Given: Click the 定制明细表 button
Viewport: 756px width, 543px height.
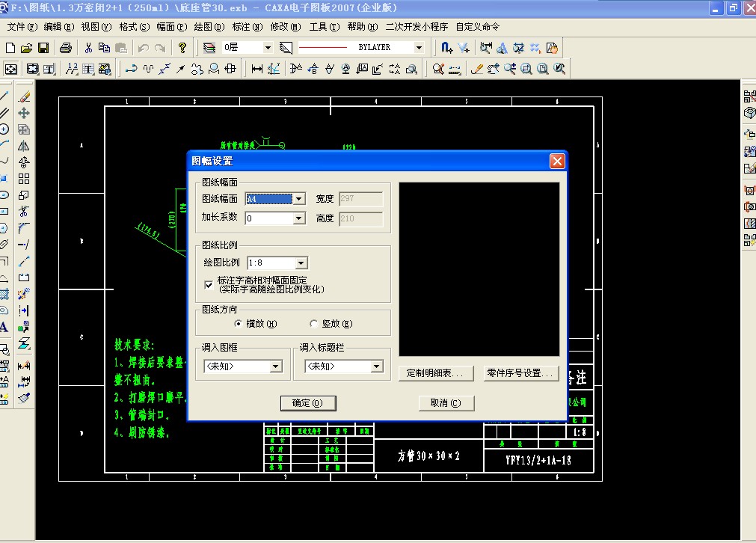Looking at the screenshot, I should [436, 373].
